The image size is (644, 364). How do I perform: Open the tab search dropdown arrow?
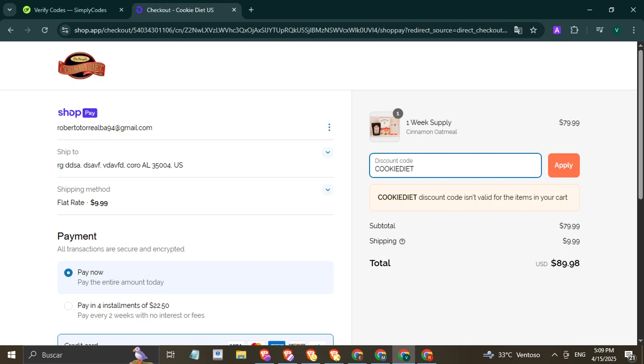coord(9,9)
